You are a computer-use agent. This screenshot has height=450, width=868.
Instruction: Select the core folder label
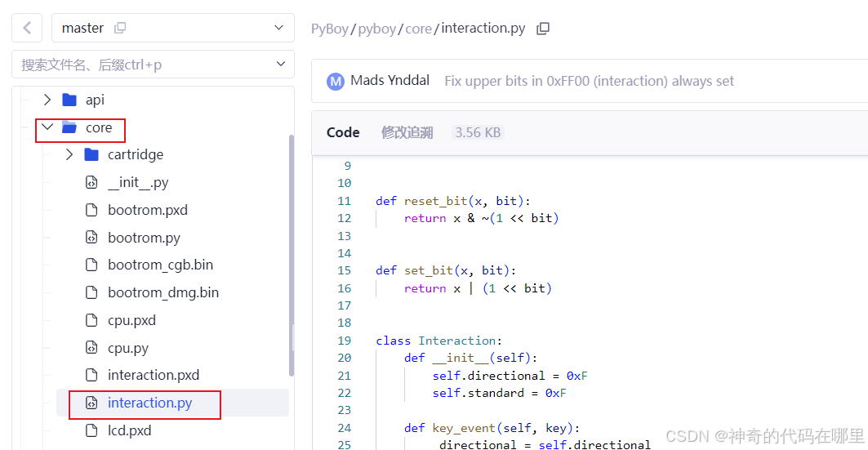click(99, 128)
